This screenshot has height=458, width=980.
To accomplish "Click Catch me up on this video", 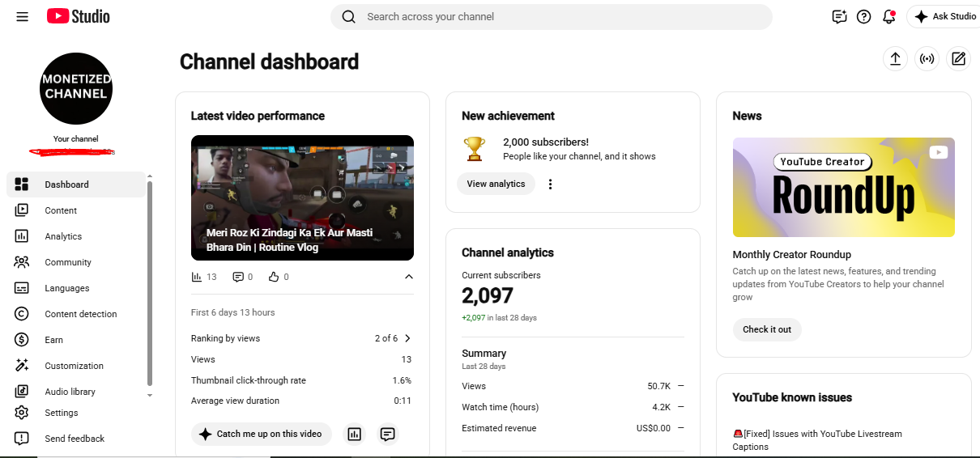I will click(x=262, y=434).
